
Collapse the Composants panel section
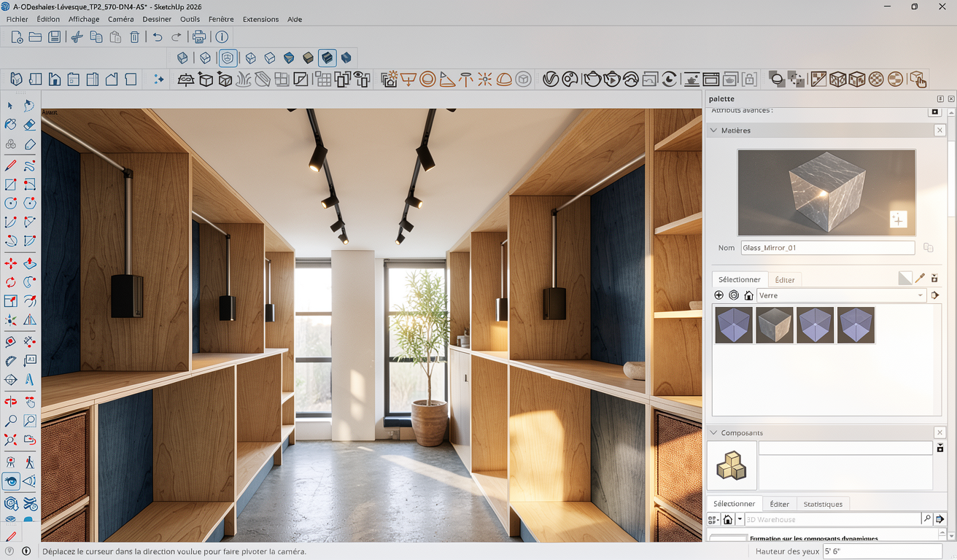pyautogui.click(x=713, y=433)
